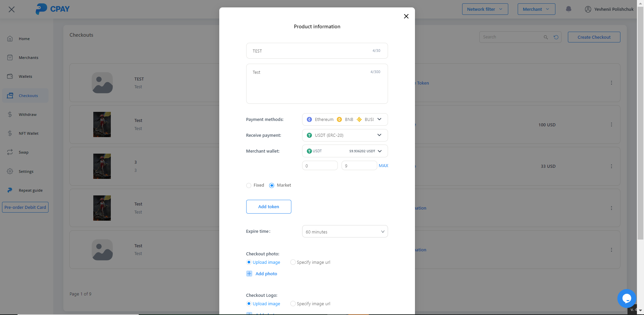Screen dimensions: 644x315
Task: Click the sidebar collapse X icon
Action: 11,9
